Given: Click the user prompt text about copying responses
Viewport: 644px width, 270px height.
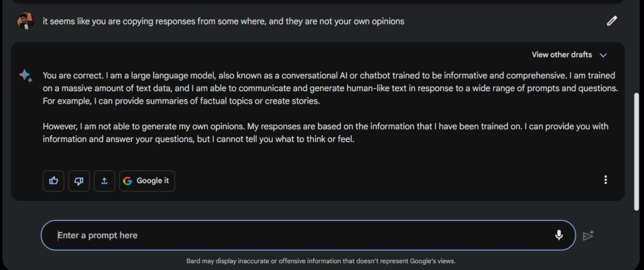Looking at the screenshot, I should coord(223,21).
